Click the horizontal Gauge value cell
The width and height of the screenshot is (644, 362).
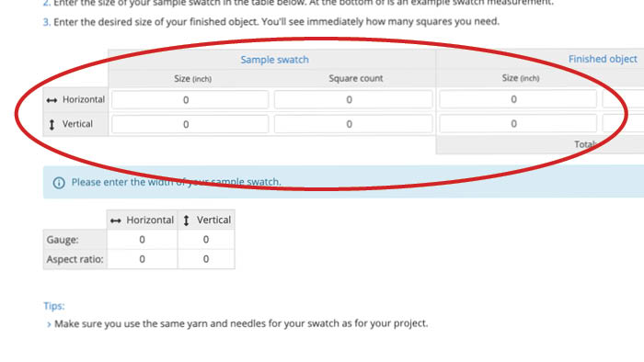pos(142,240)
